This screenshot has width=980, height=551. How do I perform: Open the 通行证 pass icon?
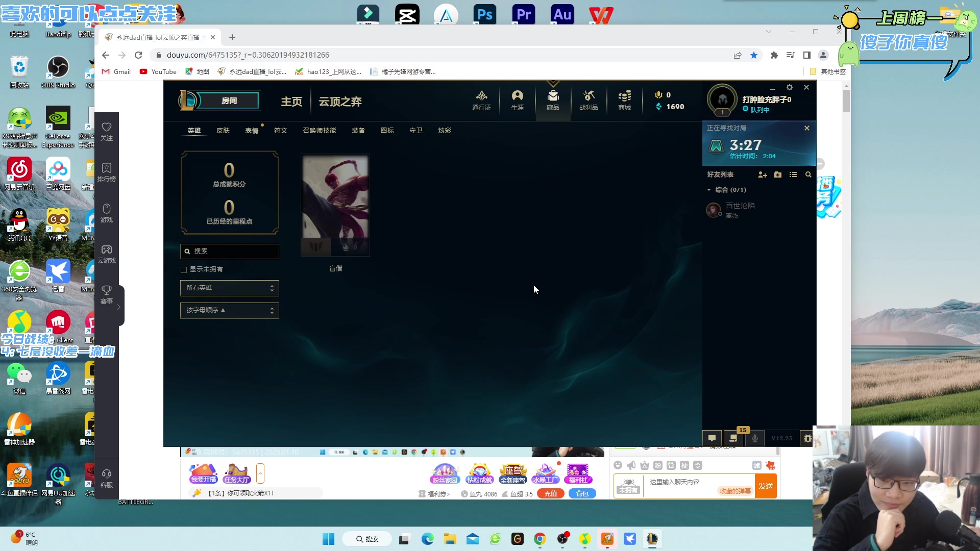coord(481,100)
